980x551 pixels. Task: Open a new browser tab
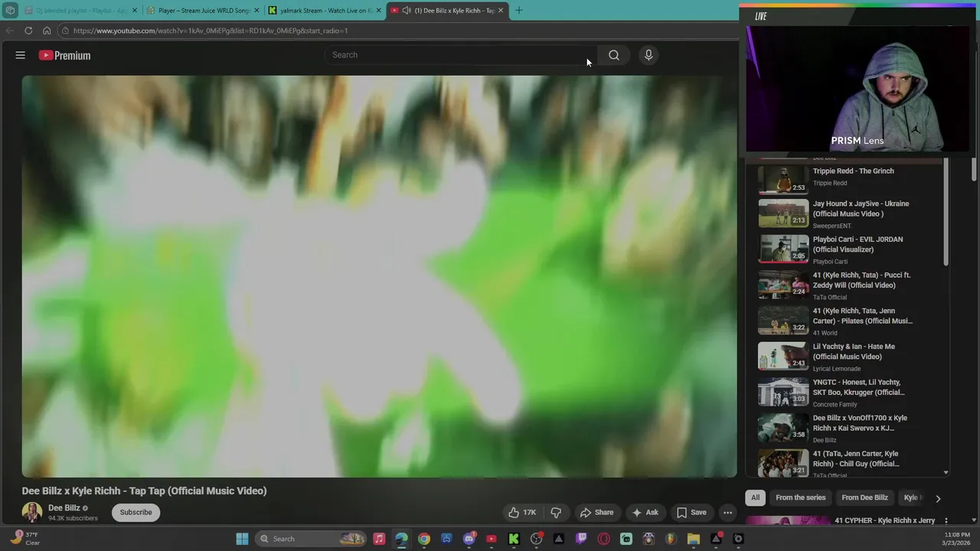point(518,10)
